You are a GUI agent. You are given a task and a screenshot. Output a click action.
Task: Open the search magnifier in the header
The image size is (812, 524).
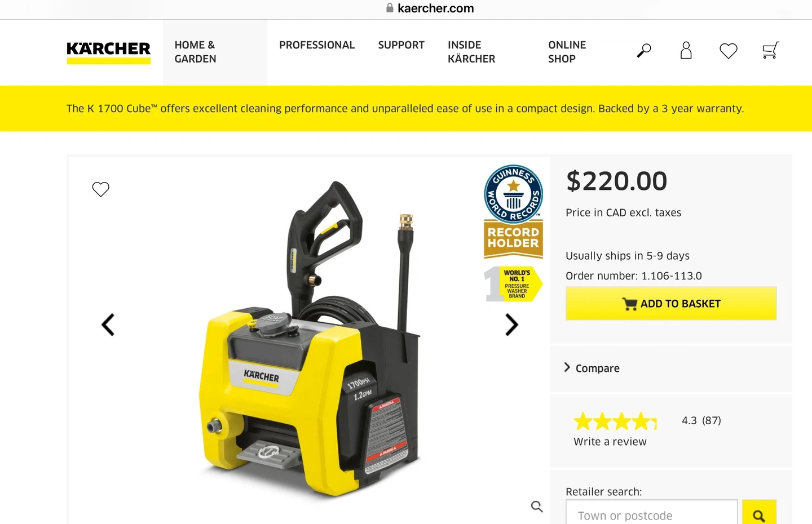point(644,51)
